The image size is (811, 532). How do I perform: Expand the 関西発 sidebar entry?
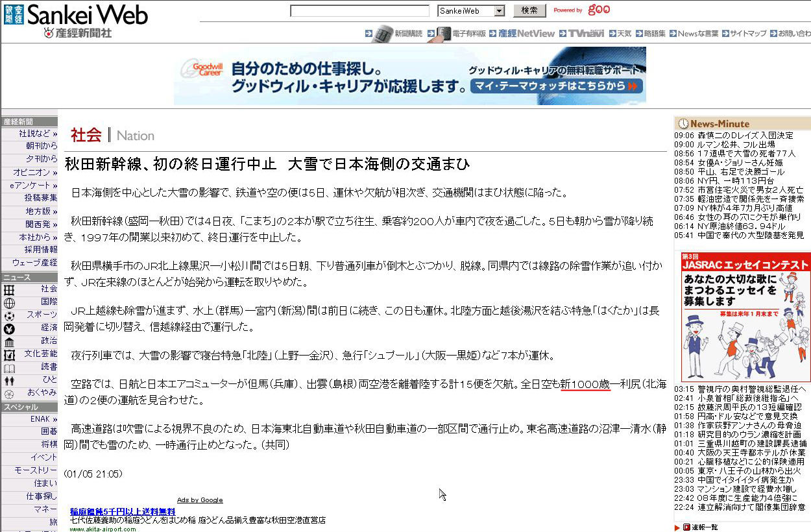tap(42, 224)
